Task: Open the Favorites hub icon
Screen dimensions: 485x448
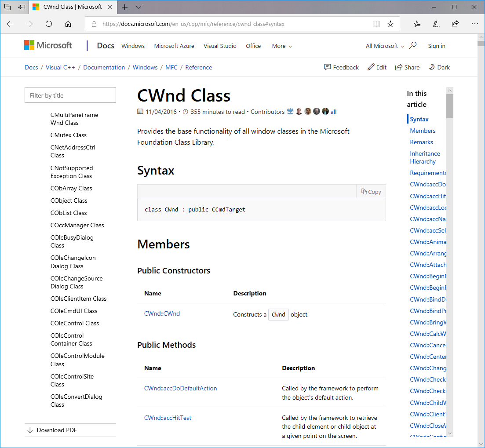Action: (x=417, y=24)
